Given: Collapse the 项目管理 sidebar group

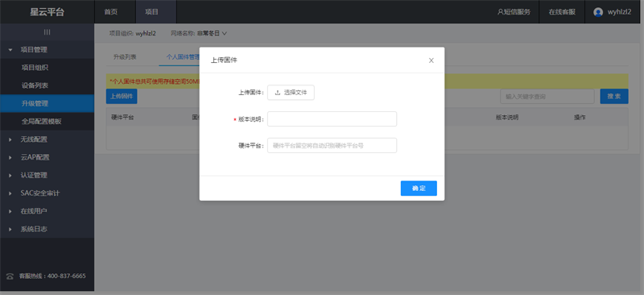Looking at the screenshot, I should point(47,50).
